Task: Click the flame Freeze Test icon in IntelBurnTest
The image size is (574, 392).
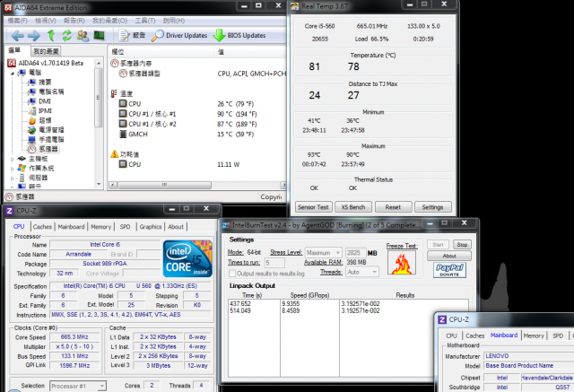Action: pos(402,263)
